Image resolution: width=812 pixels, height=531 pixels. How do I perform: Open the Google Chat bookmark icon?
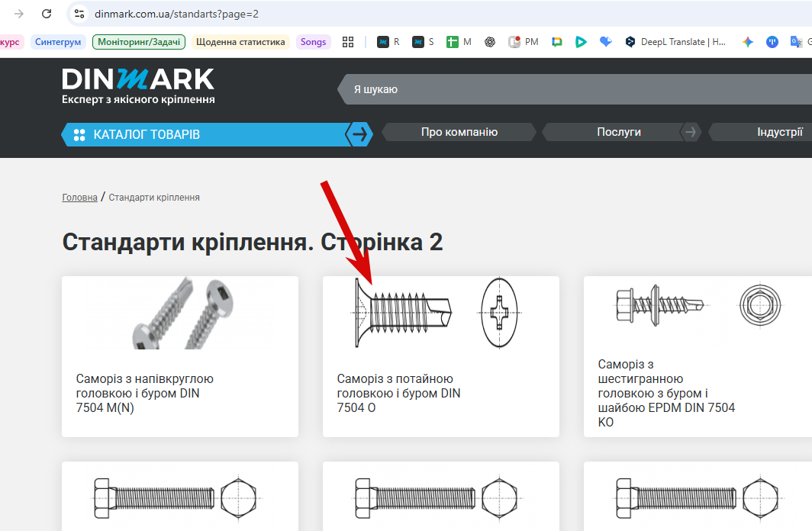(x=557, y=42)
